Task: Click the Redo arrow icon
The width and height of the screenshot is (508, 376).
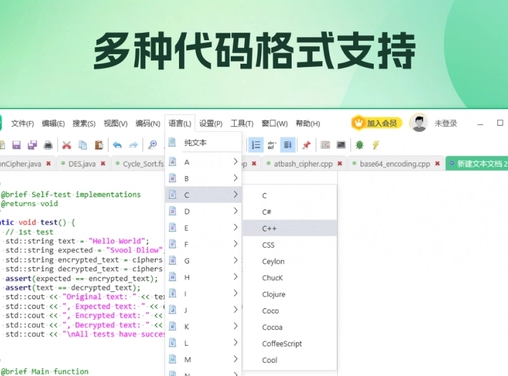Action: click(133, 145)
